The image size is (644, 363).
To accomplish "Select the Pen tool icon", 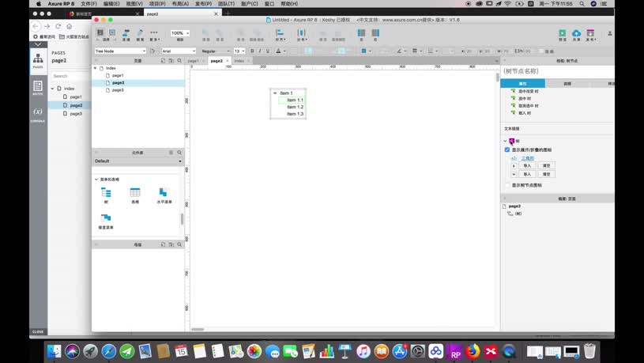I will click(140, 33).
